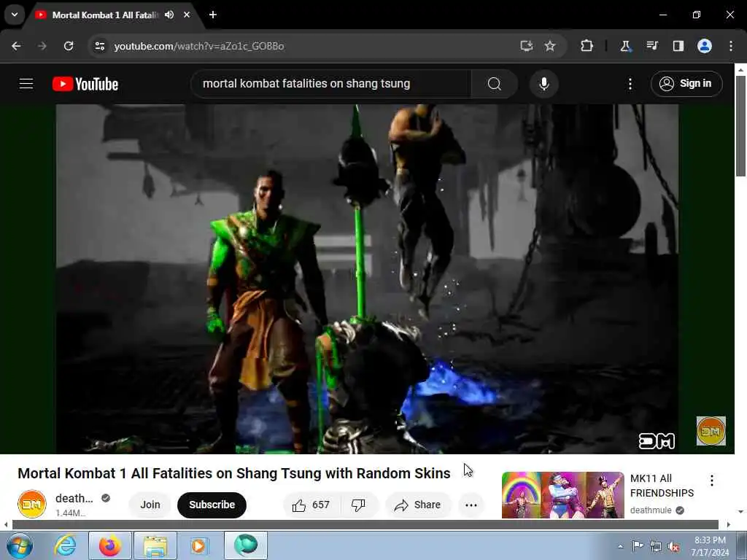Select the Mortal Kombat 1 tab
This screenshot has width=747, height=560.
coord(105,15)
